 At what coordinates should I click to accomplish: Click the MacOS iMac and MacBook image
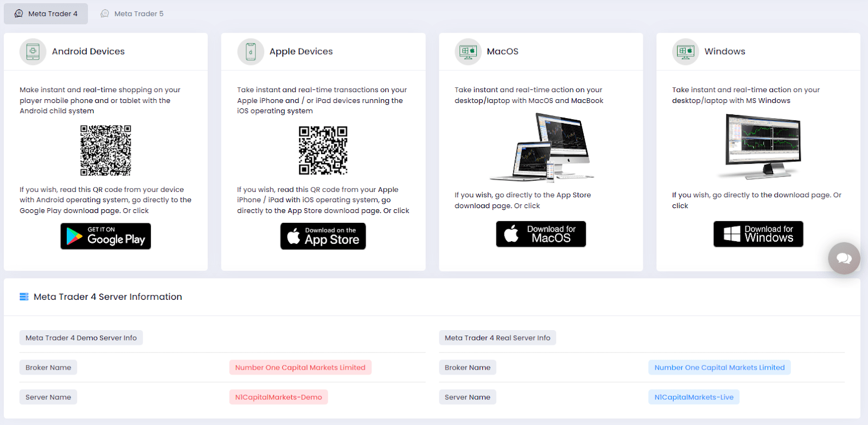[x=541, y=147]
